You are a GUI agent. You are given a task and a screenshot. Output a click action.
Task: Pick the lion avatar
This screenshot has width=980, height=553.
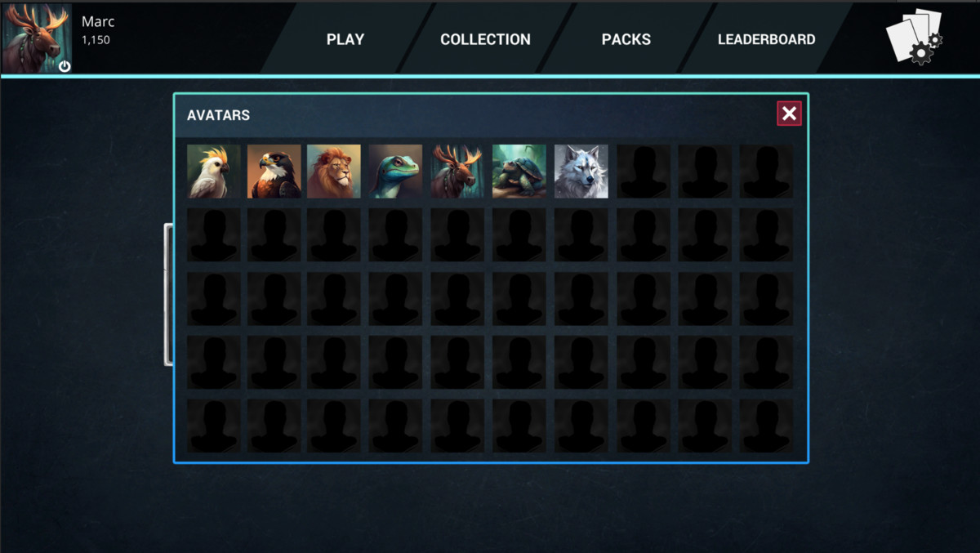point(334,172)
